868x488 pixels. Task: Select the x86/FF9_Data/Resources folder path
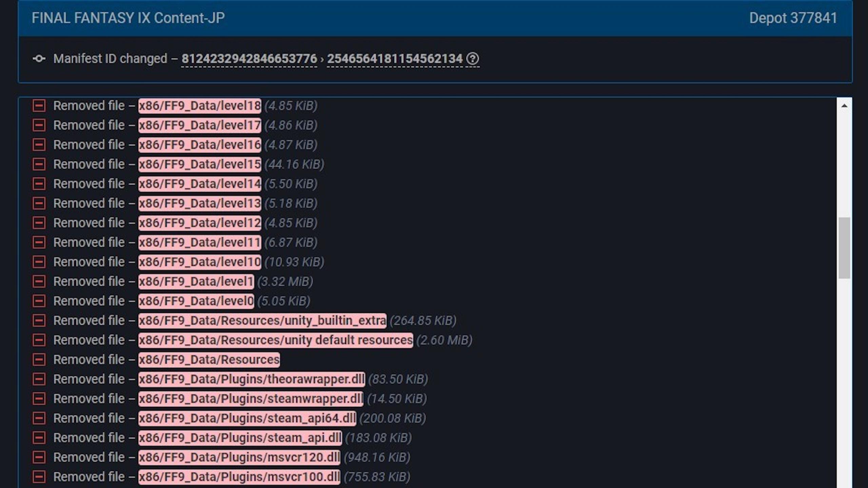(209, 360)
